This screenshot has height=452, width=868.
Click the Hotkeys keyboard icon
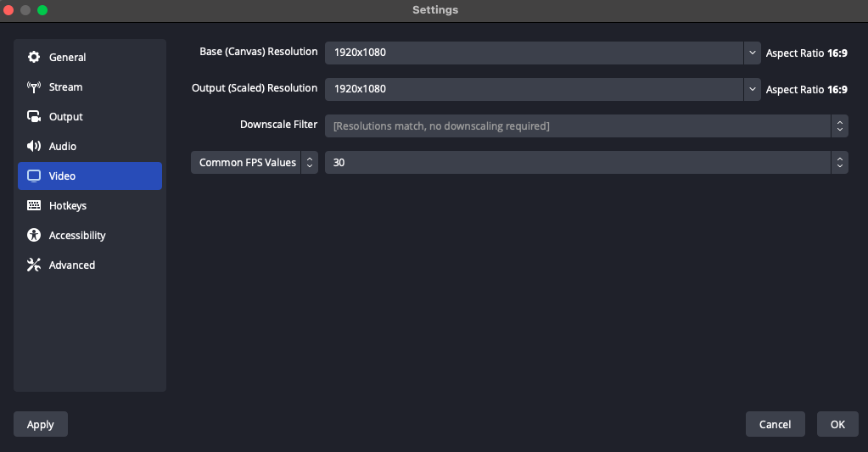tap(34, 206)
